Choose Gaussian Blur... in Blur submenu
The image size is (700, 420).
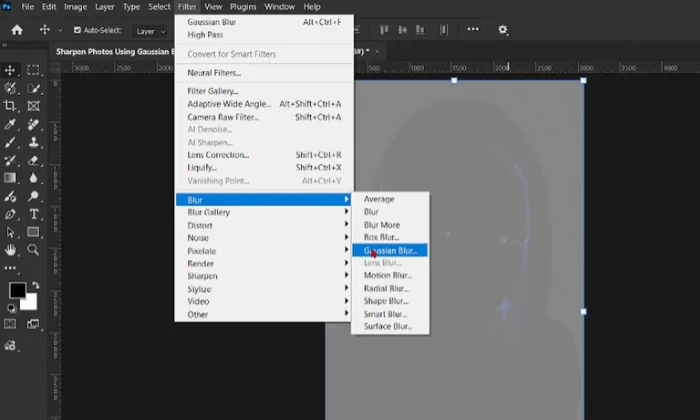pyautogui.click(x=390, y=250)
